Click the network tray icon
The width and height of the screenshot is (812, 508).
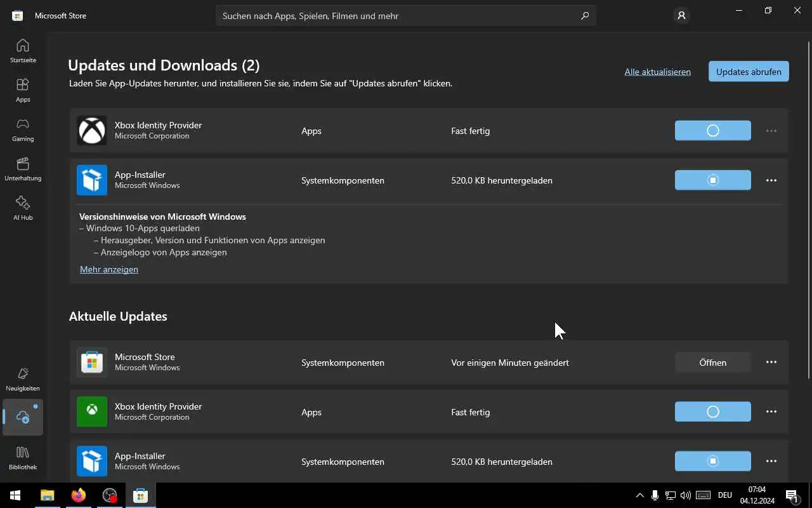[x=670, y=495]
